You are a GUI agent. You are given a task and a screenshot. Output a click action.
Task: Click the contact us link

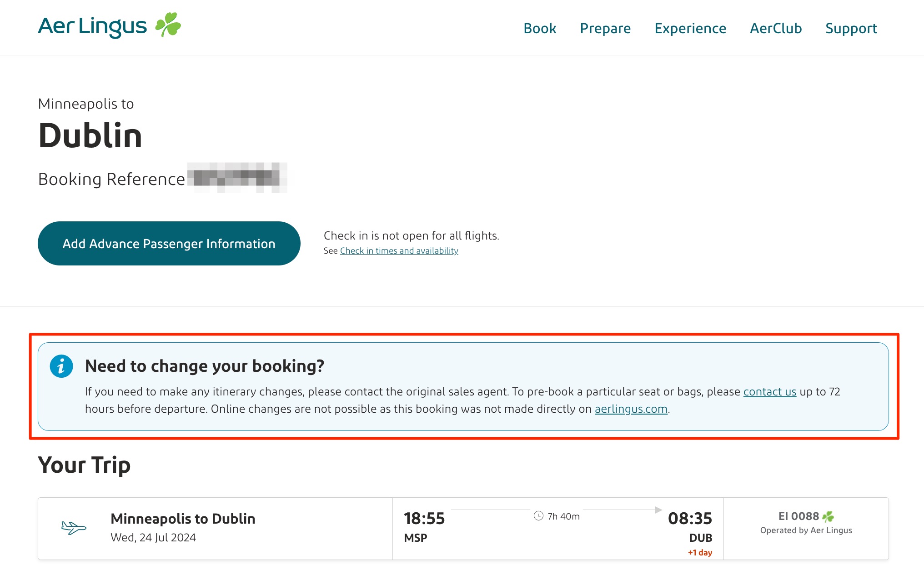pyautogui.click(x=769, y=391)
